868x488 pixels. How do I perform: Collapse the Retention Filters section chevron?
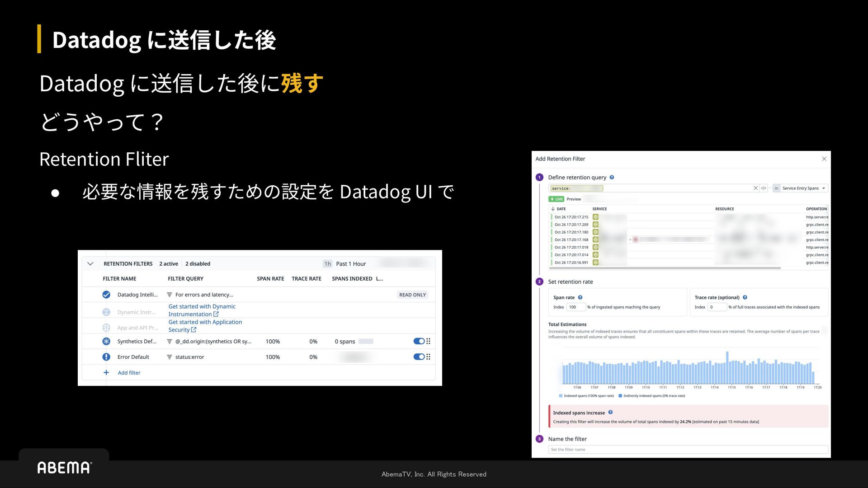tap(90, 264)
